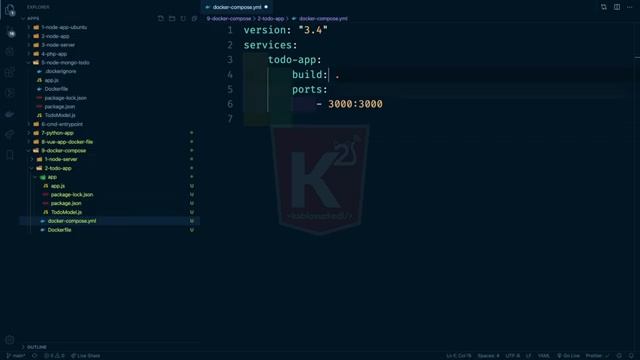
Task: Click the Spaces: 4 indentation setting
Action: 488,356
